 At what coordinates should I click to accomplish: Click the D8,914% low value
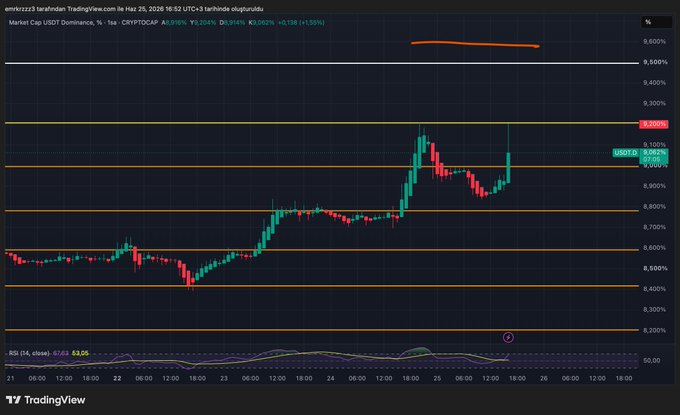pos(232,23)
